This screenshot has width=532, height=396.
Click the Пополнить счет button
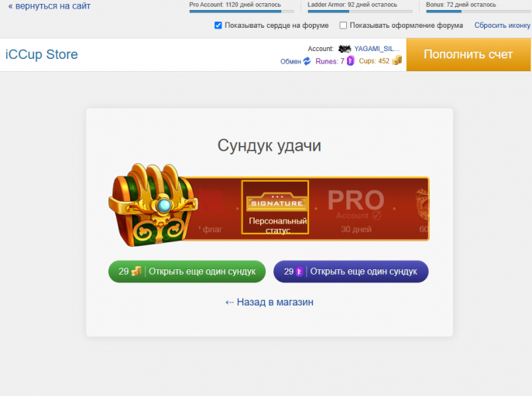pyautogui.click(x=469, y=55)
